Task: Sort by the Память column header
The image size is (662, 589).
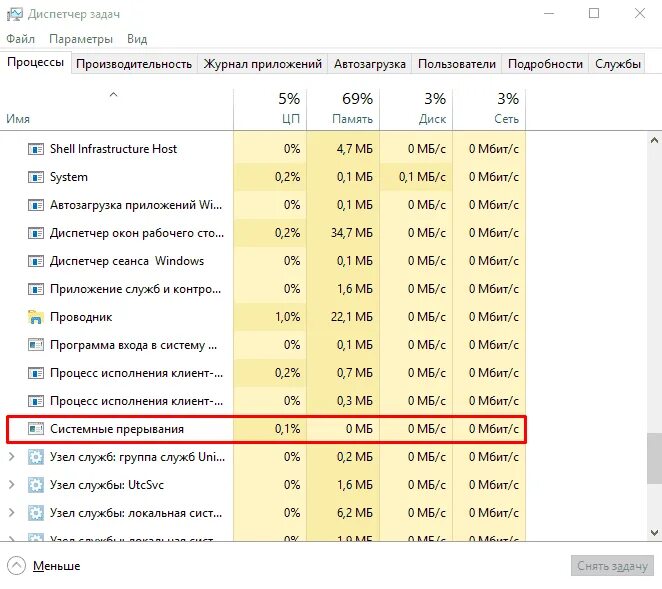Action: pos(343,109)
